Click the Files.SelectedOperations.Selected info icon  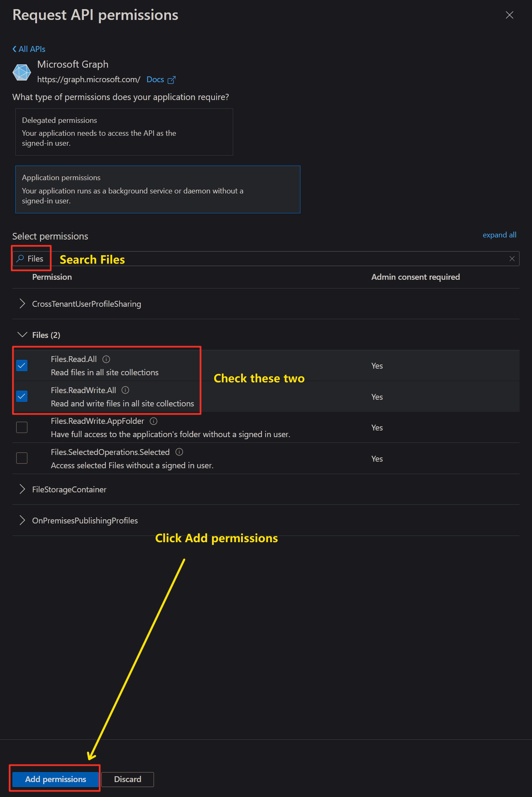click(179, 452)
